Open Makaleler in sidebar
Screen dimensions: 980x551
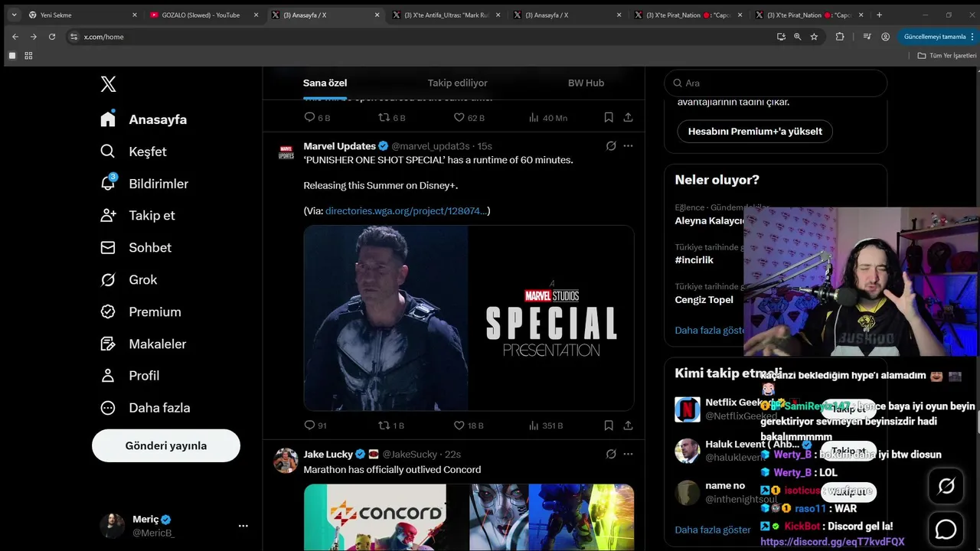click(143, 344)
